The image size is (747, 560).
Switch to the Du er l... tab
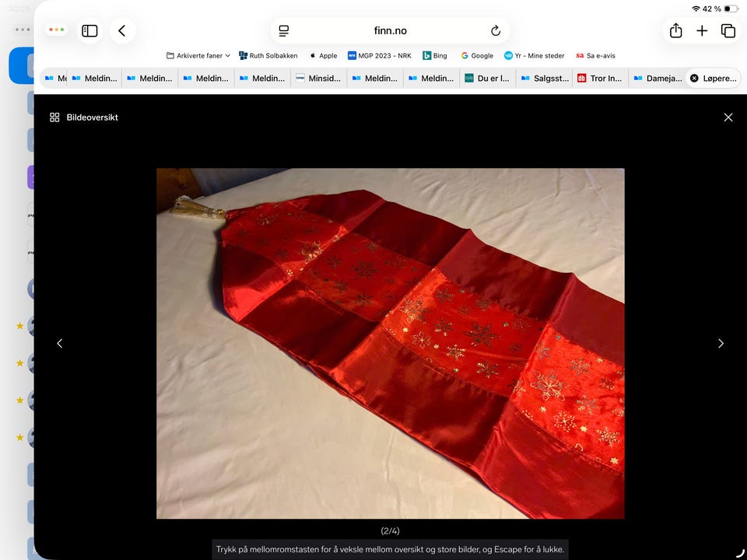(x=488, y=78)
